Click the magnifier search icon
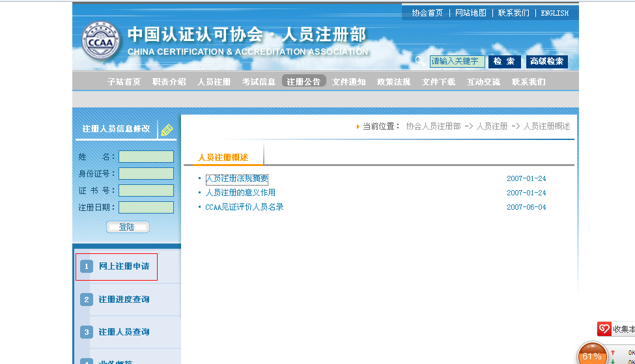 point(419,61)
